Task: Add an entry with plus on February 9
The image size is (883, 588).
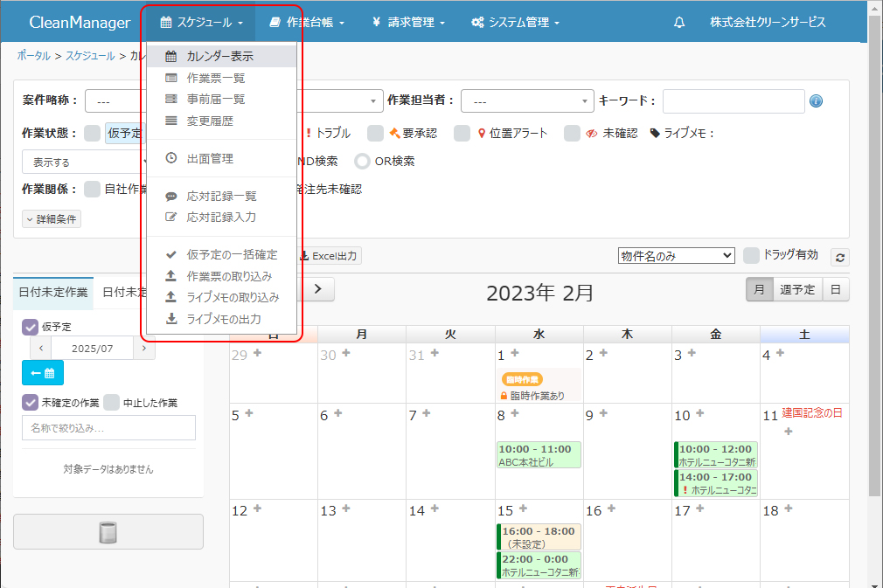Action: point(603,415)
